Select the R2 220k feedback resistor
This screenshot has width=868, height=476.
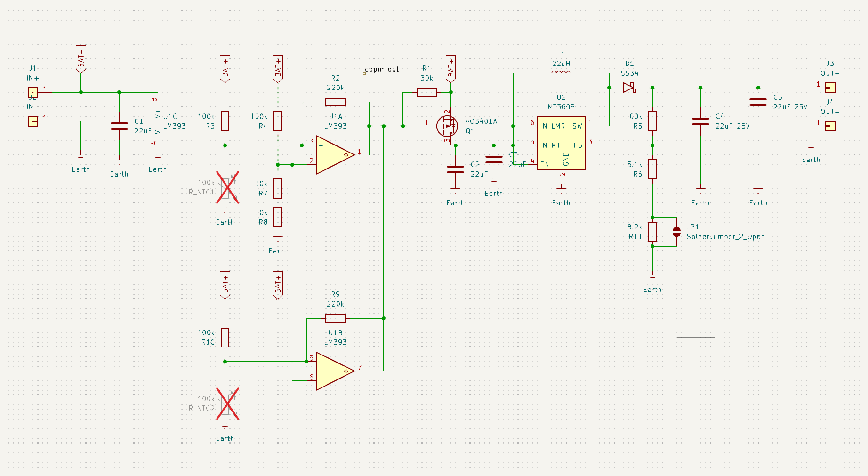pos(335,102)
